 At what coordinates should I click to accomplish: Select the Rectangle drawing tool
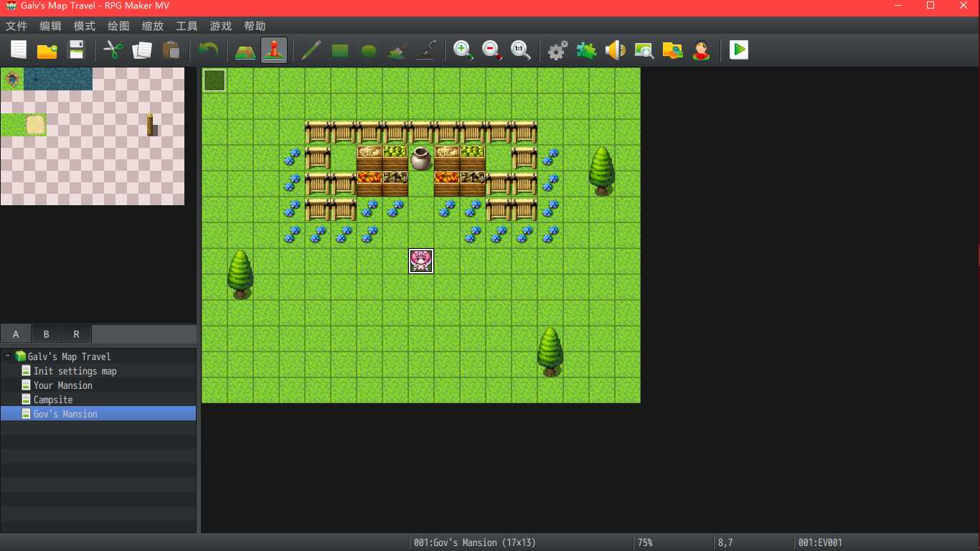tap(340, 50)
